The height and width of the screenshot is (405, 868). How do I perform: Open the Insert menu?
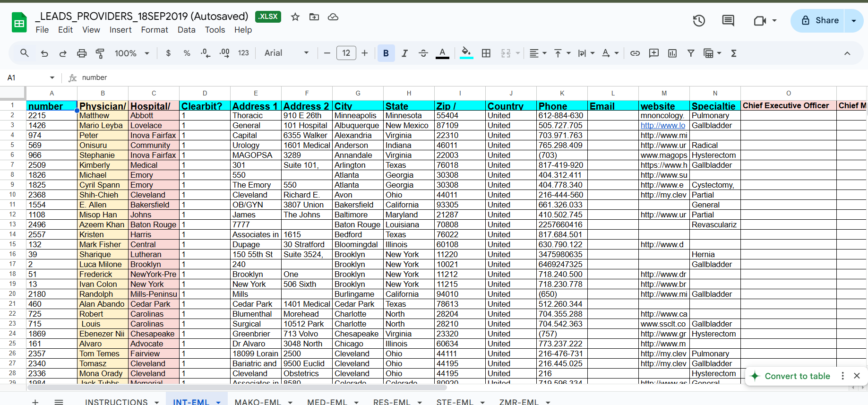coord(120,30)
